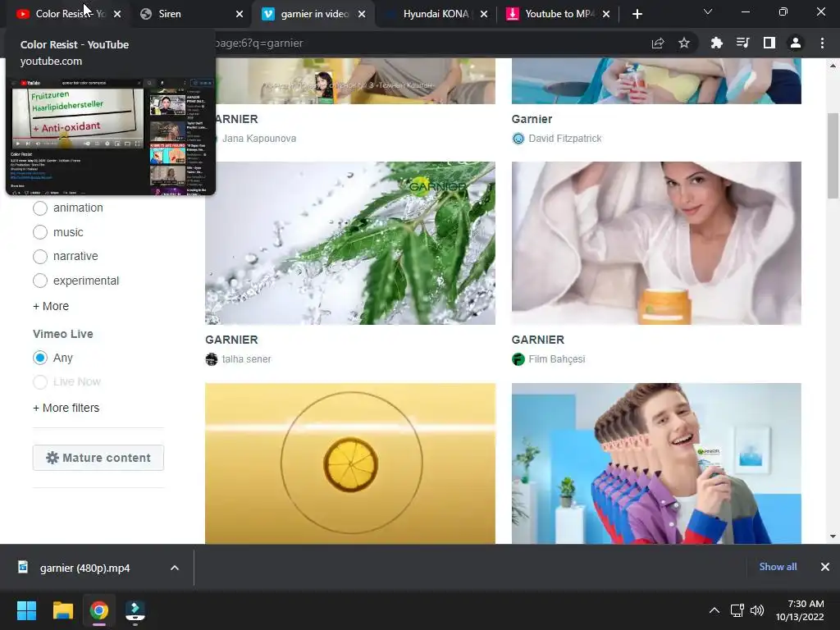840x630 pixels.
Task: Open the media control icon
Action: [742, 43]
